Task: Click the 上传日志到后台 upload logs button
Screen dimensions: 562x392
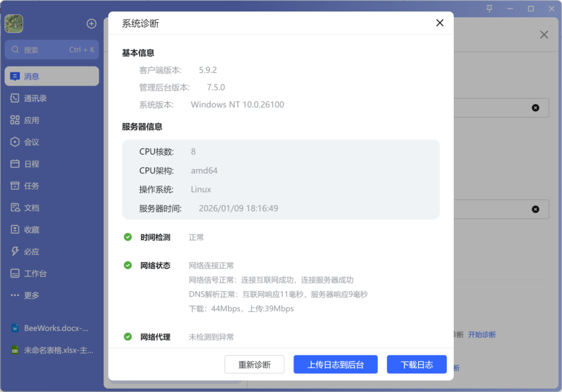Action: (x=336, y=364)
